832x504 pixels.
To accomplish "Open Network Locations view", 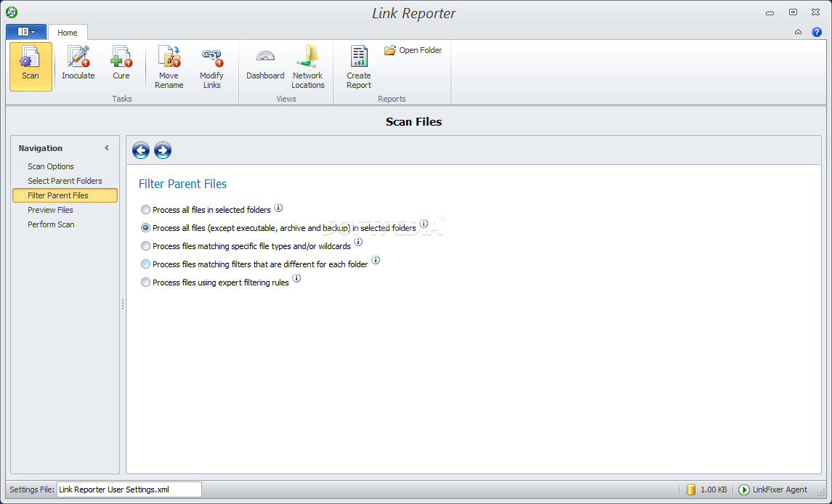I will point(308,67).
